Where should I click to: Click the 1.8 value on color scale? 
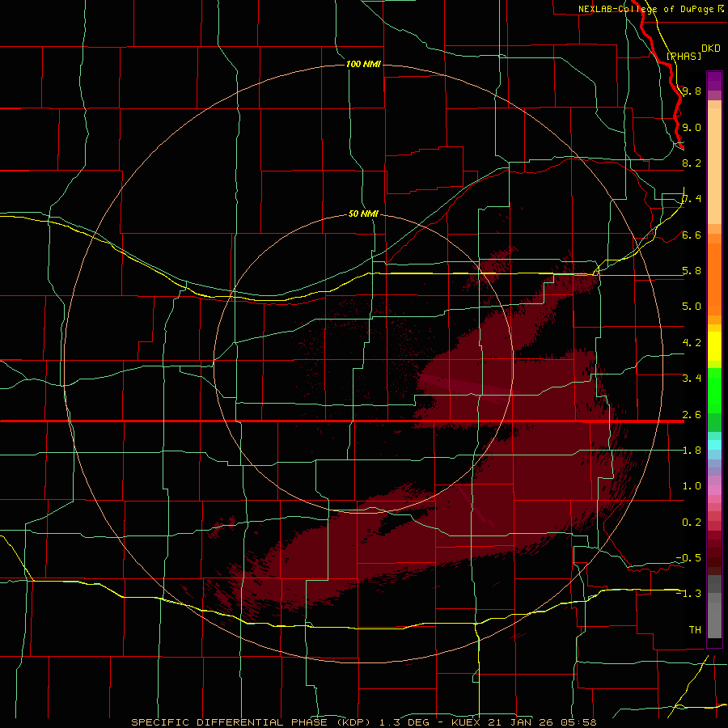click(x=692, y=451)
